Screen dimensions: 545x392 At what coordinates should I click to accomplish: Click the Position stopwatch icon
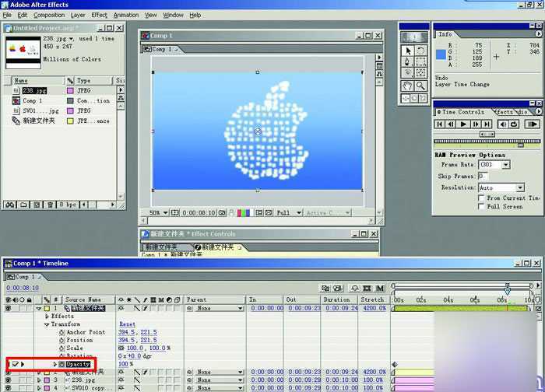coord(62,340)
